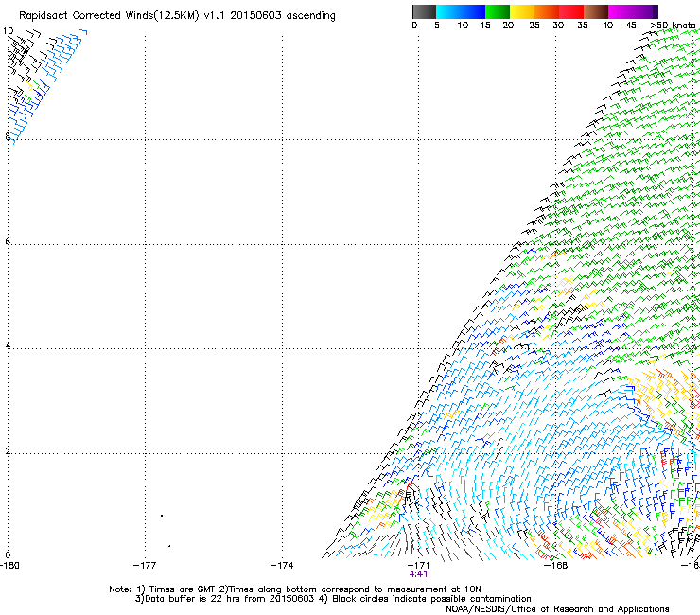Click the latitude axis label 4
700x615 pixels.
click(8, 345)
